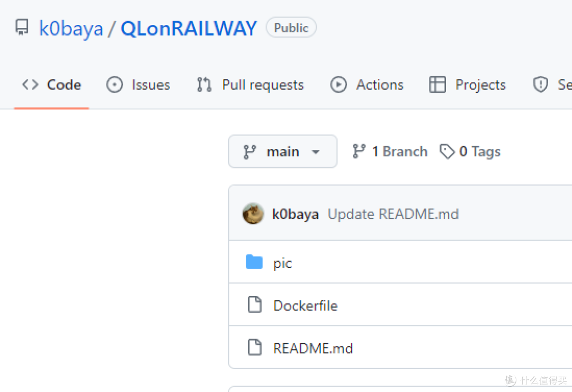
Task: Click the Projects board icon
Action: coord(437,84)
